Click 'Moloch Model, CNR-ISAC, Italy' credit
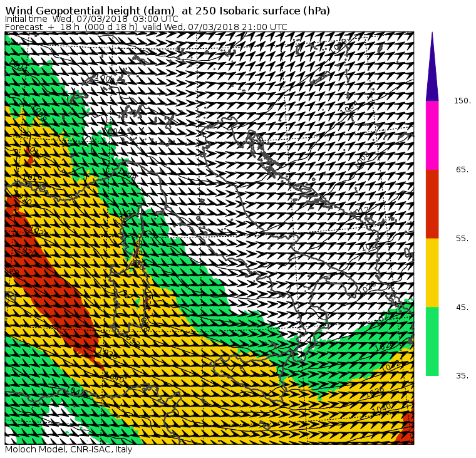Viewport: 476px width, 458px height. click(69, 449)
